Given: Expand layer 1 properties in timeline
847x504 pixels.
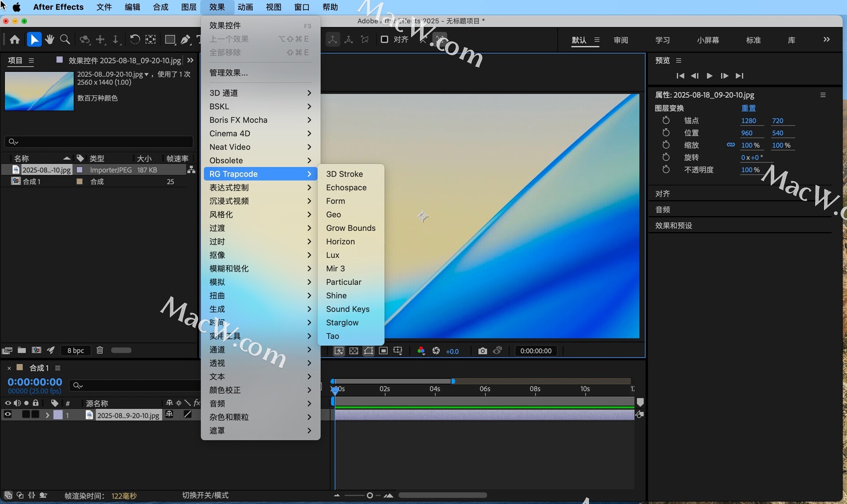Looking at the screenshot, I should 47,415.
